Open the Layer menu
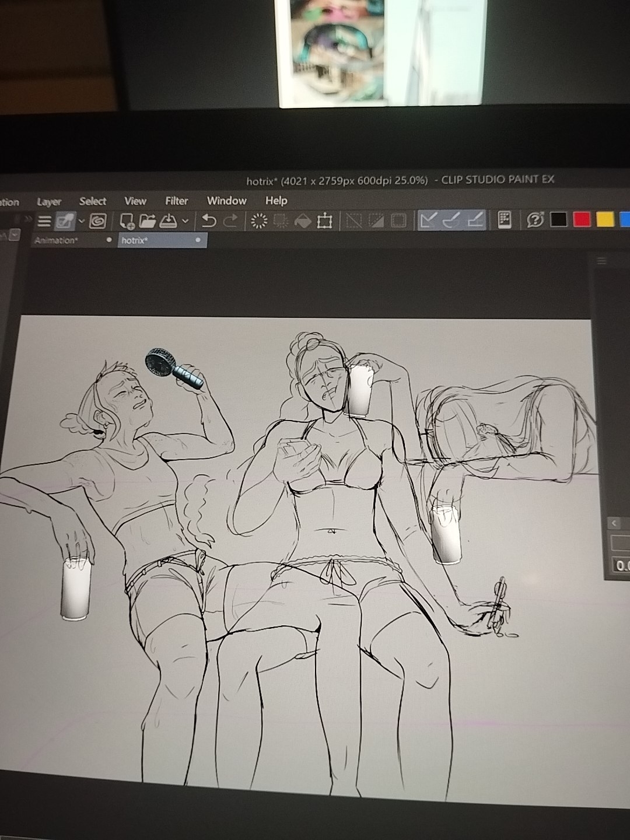The width and height of the screenshot is (630, 840). [49, 202]
